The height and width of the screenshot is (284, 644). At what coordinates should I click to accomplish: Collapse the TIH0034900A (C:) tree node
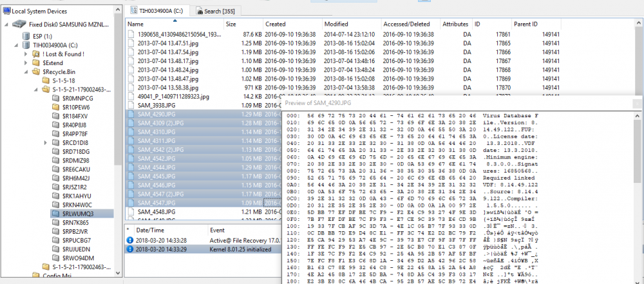tap(16, 45)
